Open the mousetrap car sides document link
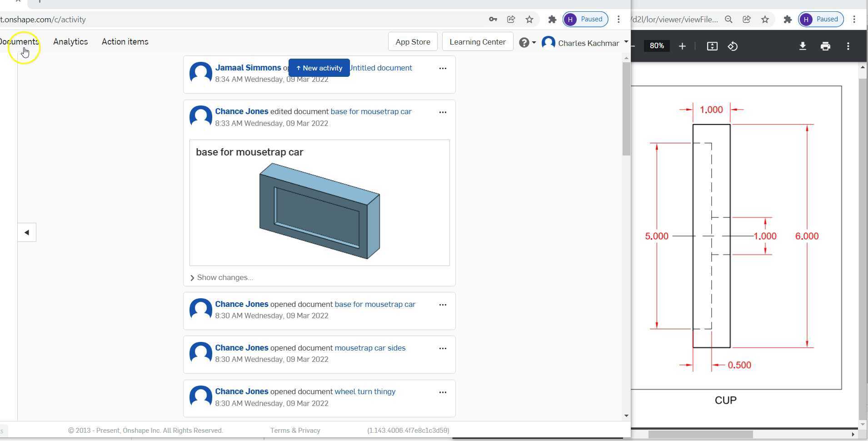 tap(370, 348)
